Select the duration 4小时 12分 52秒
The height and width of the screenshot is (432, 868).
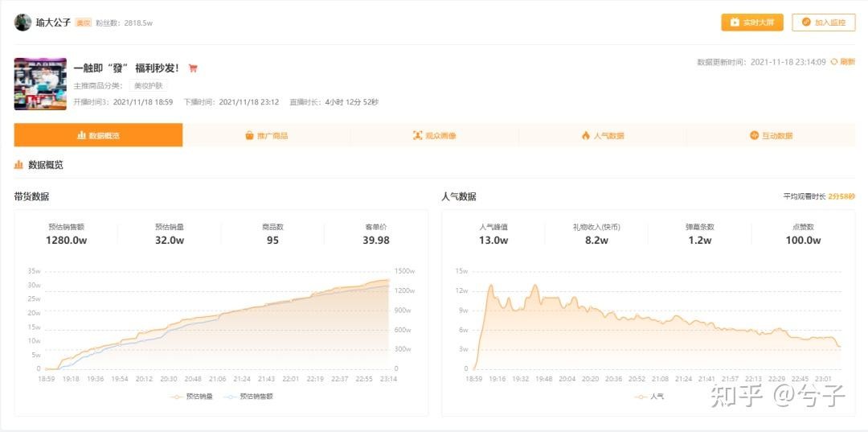[x=352, y=102]
